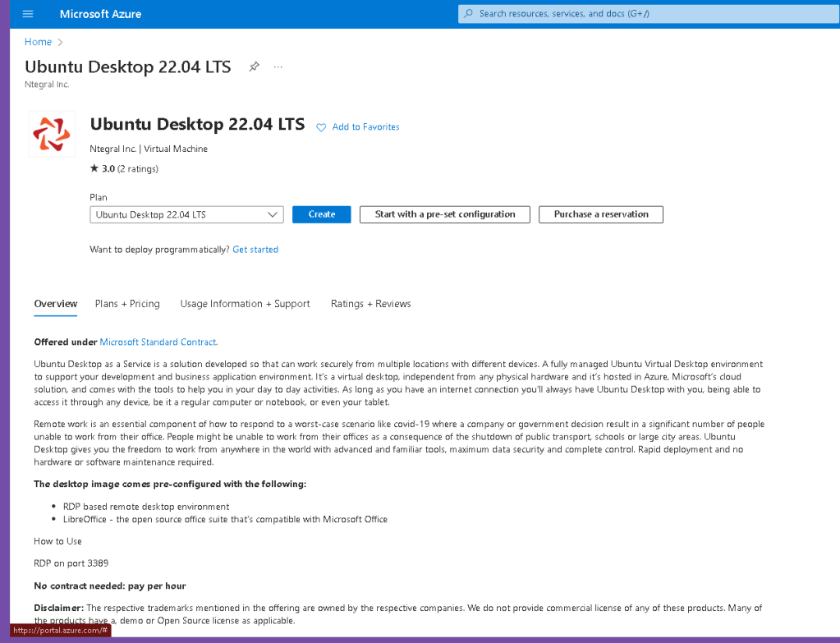
Task: Select the Overview tab
Action: point(56,304)
